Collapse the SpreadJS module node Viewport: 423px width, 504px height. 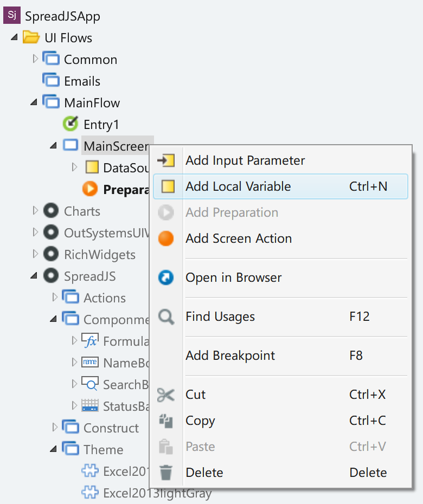click(x=34, y=276)
